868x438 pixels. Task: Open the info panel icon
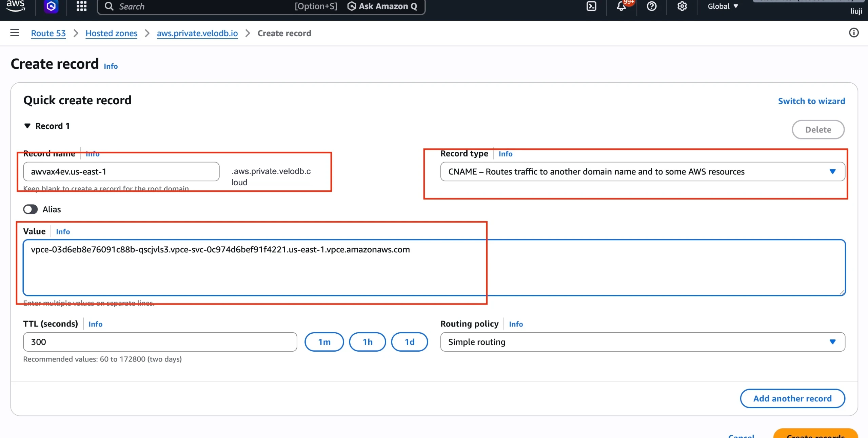pos(854,33)
